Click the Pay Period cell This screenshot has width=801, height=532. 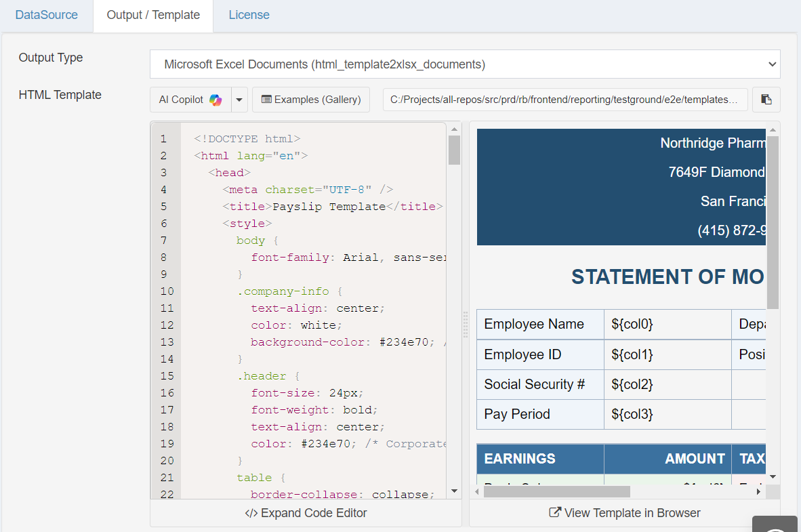click(540, 415)
